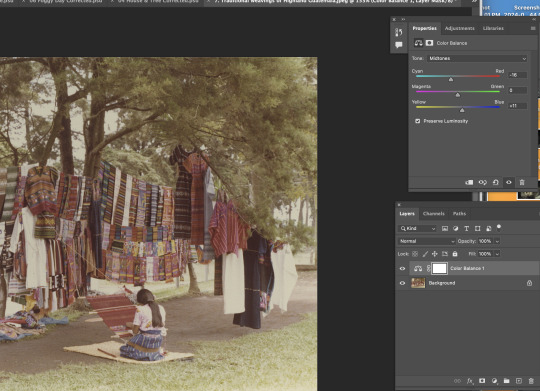Open the History panel icon

[398, 32]
